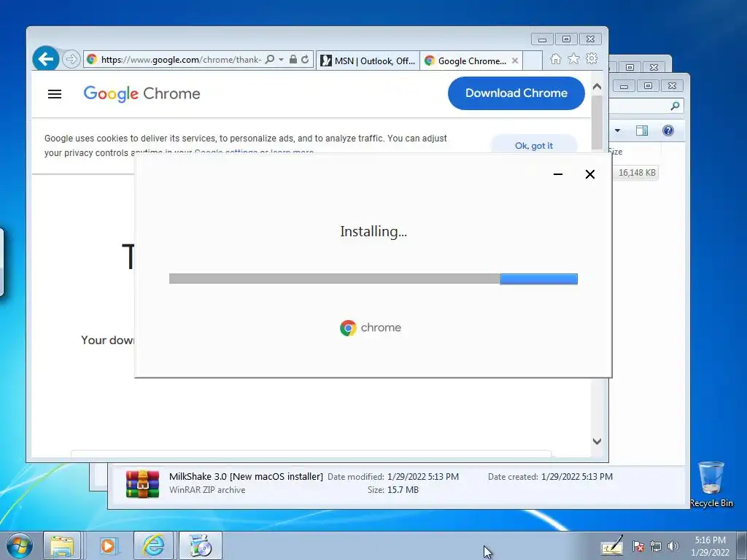747x560 pixels.
Task: Click the Size 15.7 MB value
Action: click(x=403, y=489)
